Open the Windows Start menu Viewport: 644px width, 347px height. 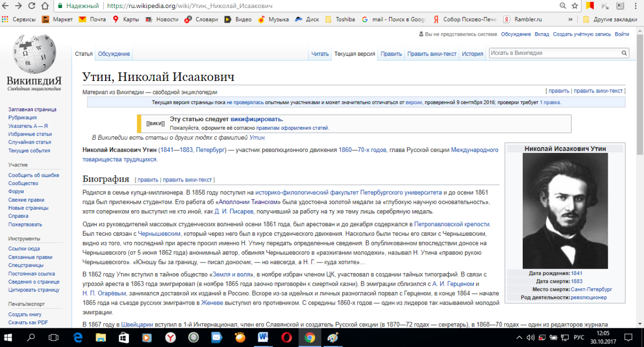pyautogui.click(x=9, y=337)
